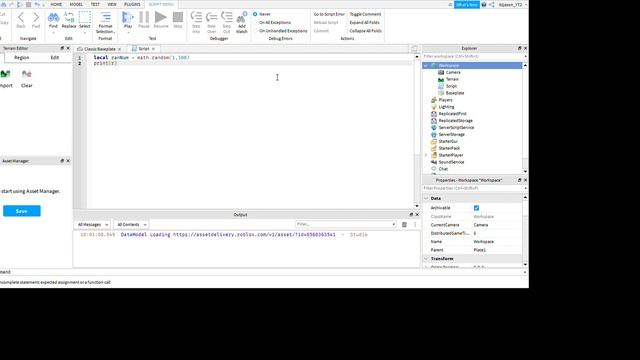Click the Select tool in Edit group
This screenshot has height=360, width=640.
click(x=84, y=20)
